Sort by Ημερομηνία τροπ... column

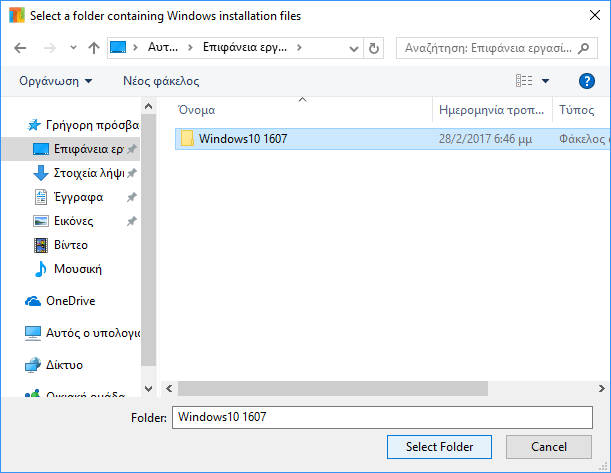tap(491, 110)
